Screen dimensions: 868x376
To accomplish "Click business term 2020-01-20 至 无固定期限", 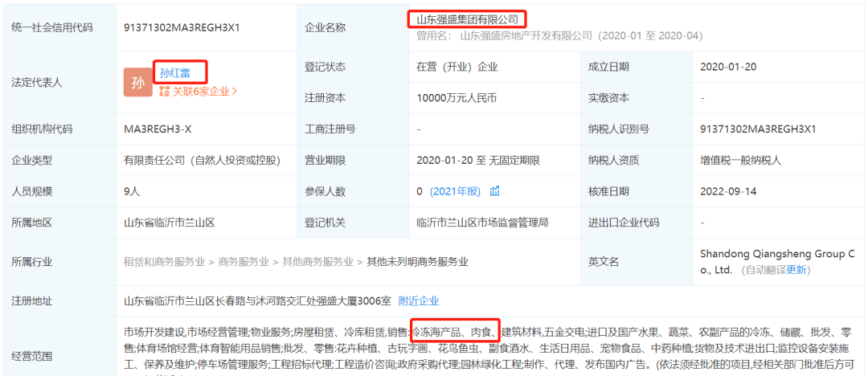I will 477,161.
